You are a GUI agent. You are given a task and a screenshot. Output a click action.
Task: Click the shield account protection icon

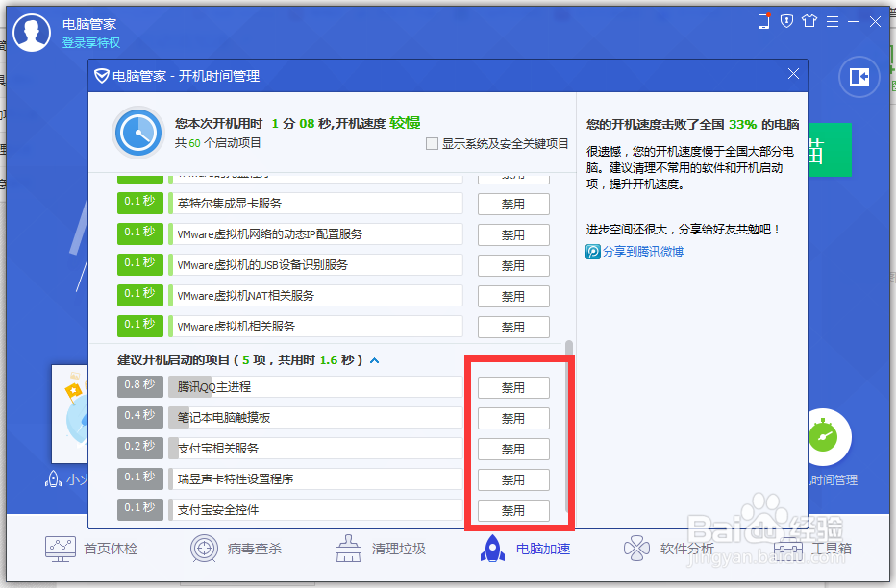click(787, 20)
